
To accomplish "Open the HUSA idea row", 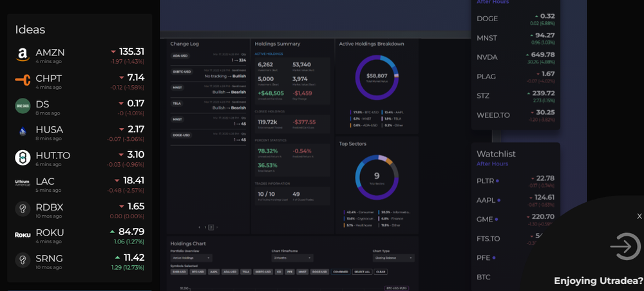I will [80, 133].
